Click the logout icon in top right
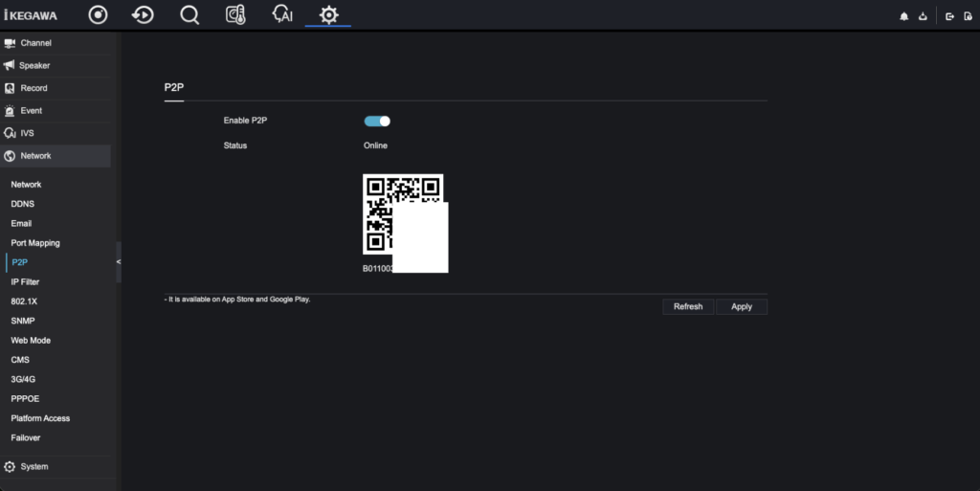The height and width of the screenshot is (491, 980). coord(950,16)
